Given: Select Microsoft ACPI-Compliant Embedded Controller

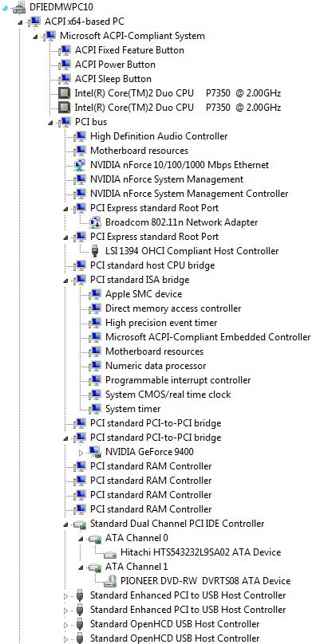Looking at the screenshot, I should point(208,337).
